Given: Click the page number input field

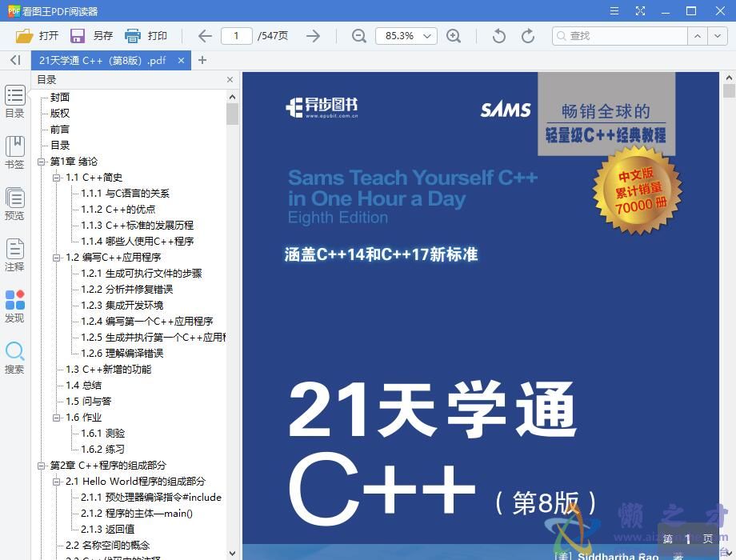Looking at the screenshot, I should coord(236,36).
